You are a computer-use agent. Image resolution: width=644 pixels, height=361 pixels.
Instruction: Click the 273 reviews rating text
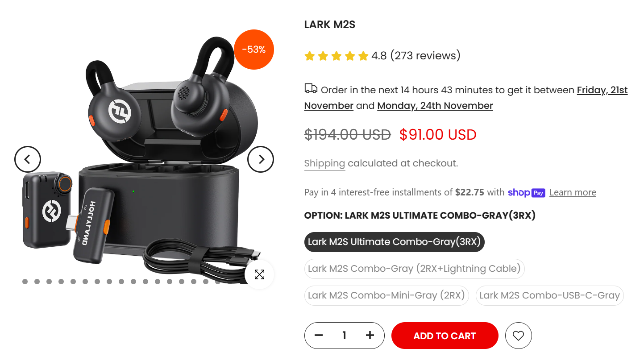[x=425, y=56]
